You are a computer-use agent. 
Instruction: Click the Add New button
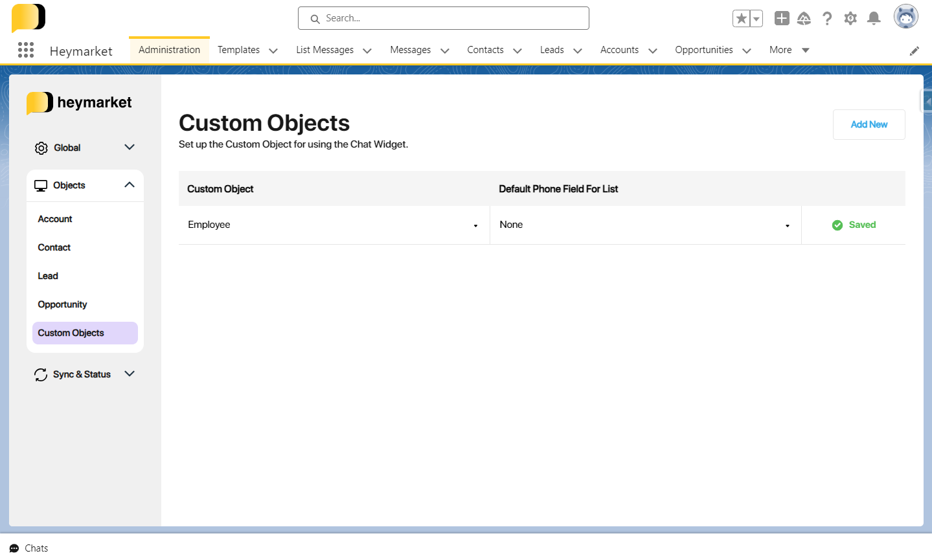coord(869,124)
